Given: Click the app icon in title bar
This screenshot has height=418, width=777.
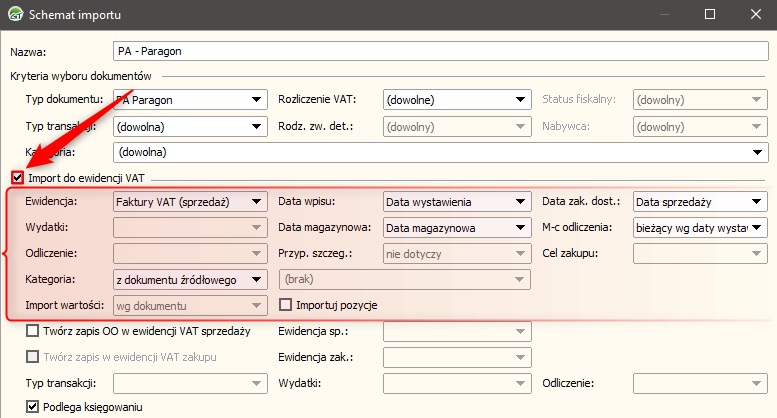Looking at the screenshot, I should click(15, 15).
